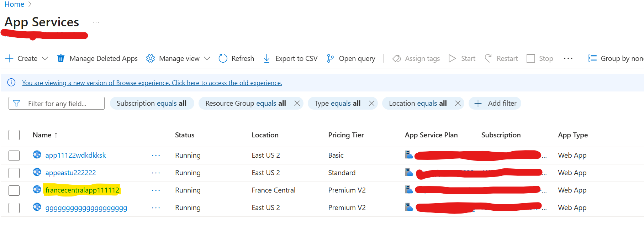
Task: Open Manage Deleted Apps
Action: click(x=103, y=58)
